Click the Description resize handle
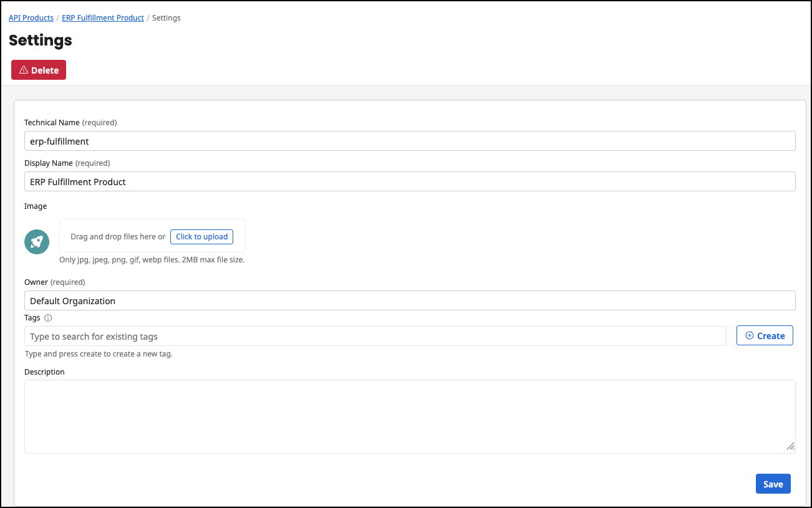 pyautogui.click(x=791, y=446)
